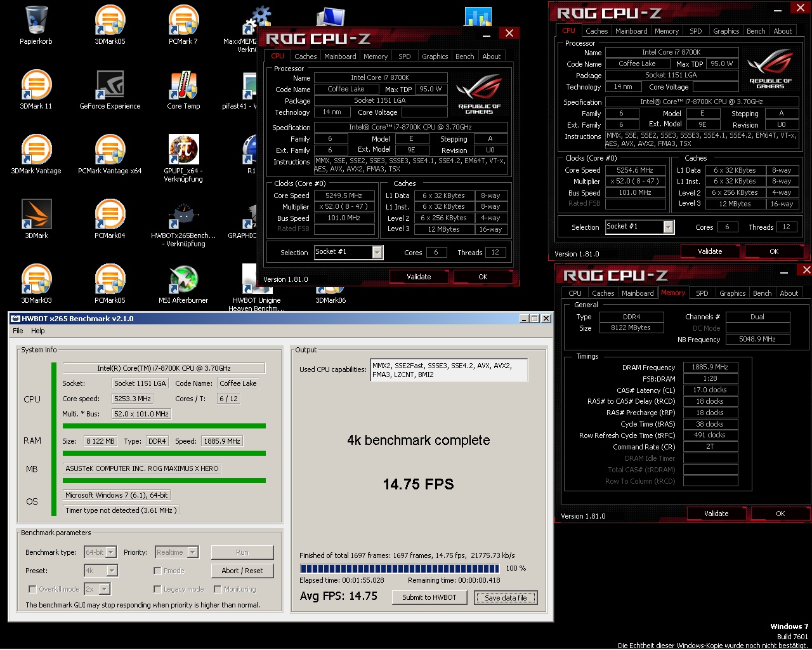The image size is (812, 650).
Task: Click the benchmark progress bar at 100%
Action: [400, 569]
